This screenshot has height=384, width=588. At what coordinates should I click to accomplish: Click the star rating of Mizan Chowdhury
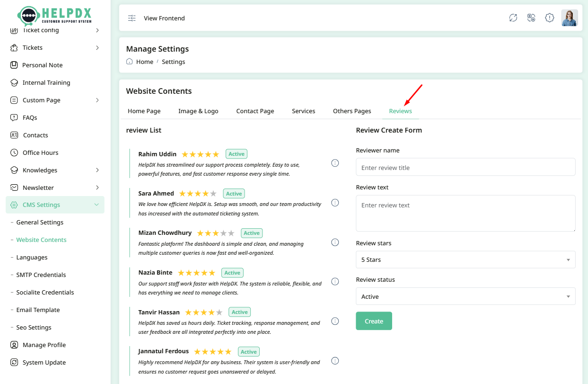pyautogui.click(x=216, y=233)
